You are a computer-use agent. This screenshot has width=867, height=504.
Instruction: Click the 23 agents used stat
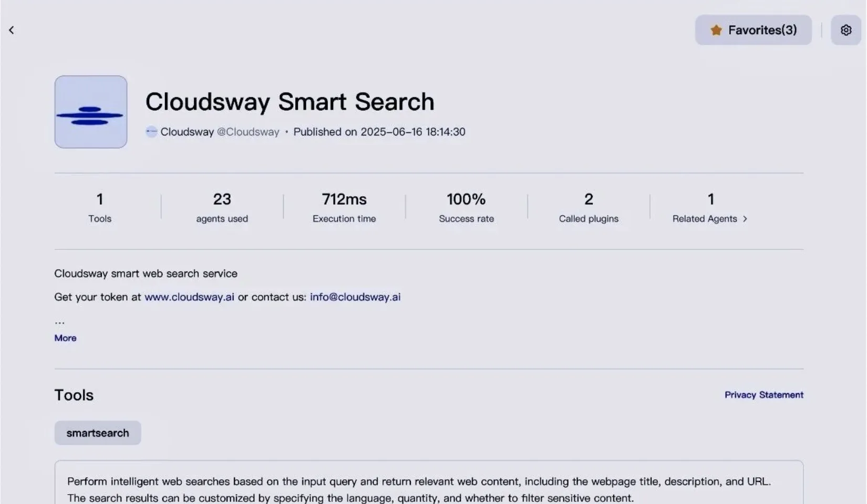pos(222,208)
